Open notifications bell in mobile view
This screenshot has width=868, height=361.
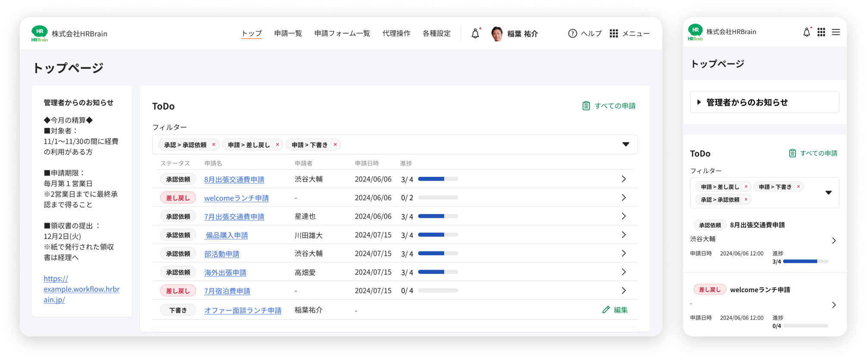click(x=806, y=32)
